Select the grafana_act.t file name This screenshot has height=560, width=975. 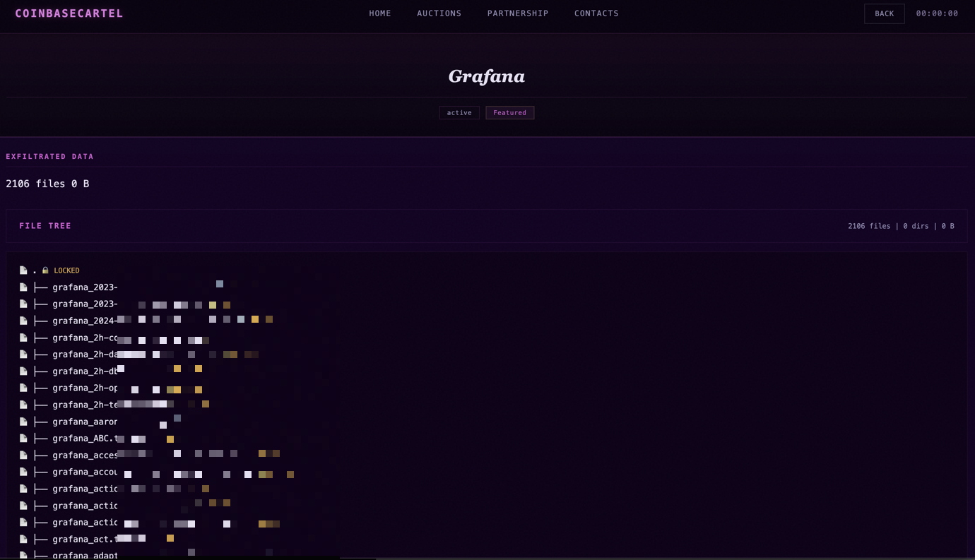point(85,540)
